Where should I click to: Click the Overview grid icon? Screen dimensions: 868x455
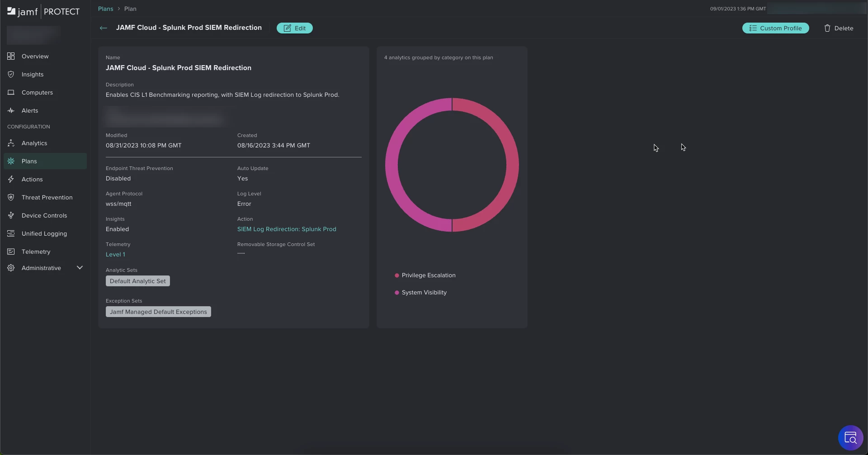(11, 56)
